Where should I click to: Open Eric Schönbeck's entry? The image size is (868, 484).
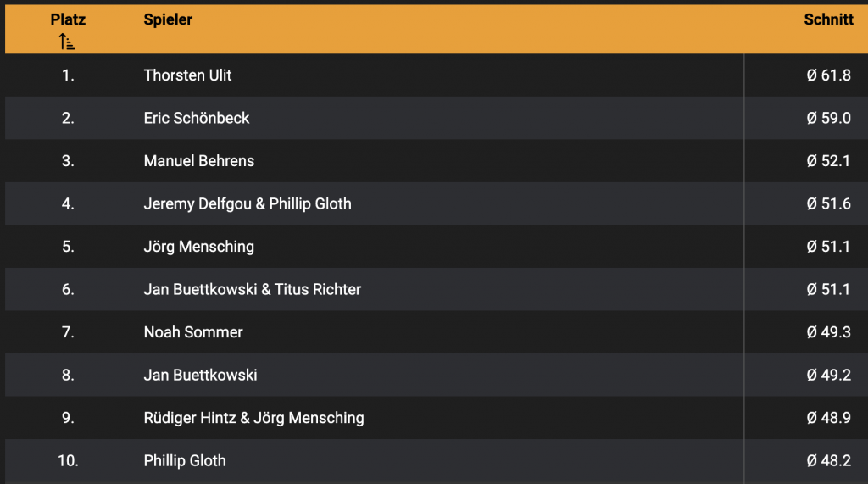click(197, 118)
